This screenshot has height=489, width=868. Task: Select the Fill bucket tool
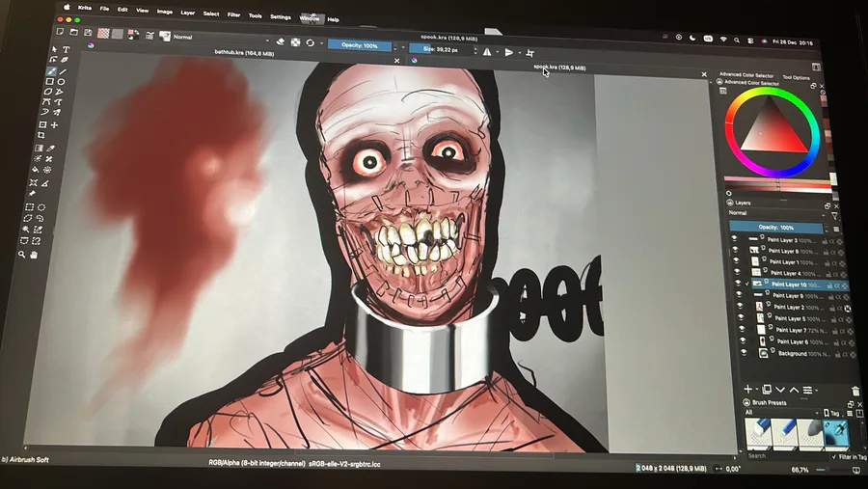pos(36,170)
